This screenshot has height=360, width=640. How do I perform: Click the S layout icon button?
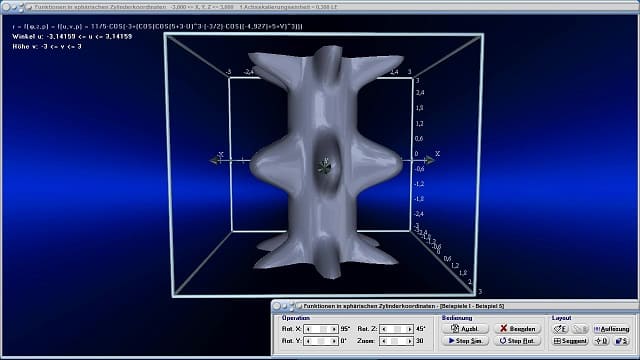click(622, 341)
